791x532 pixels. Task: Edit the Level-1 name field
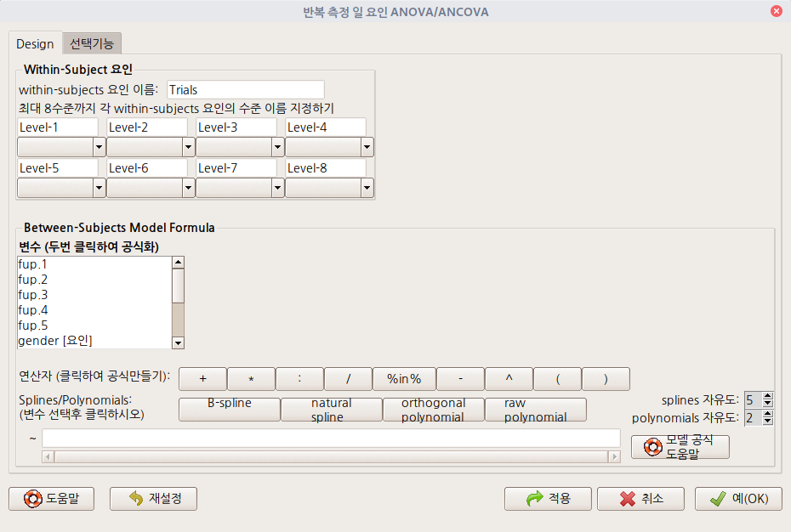[58, 127]
